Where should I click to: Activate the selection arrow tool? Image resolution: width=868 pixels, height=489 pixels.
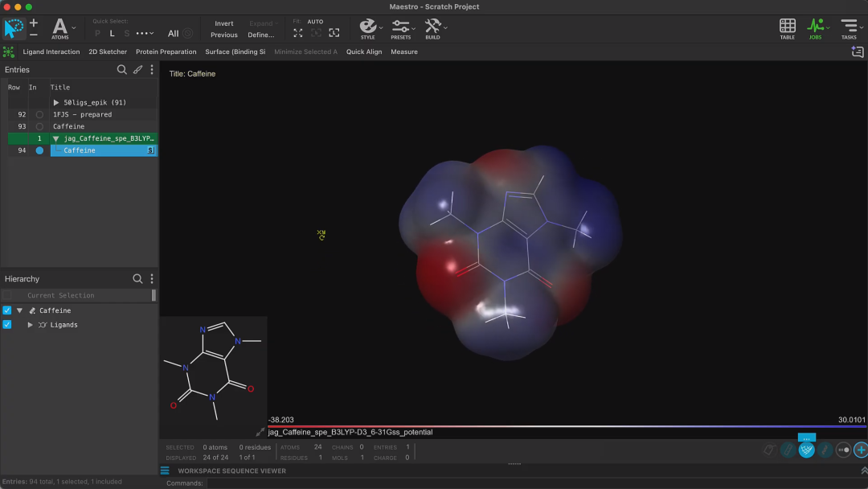[14, 28]
